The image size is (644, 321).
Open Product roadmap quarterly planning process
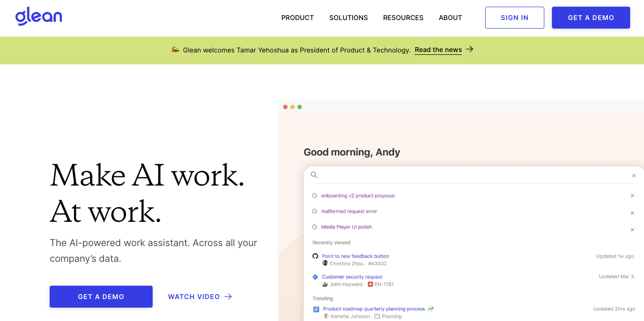[374, 309]
